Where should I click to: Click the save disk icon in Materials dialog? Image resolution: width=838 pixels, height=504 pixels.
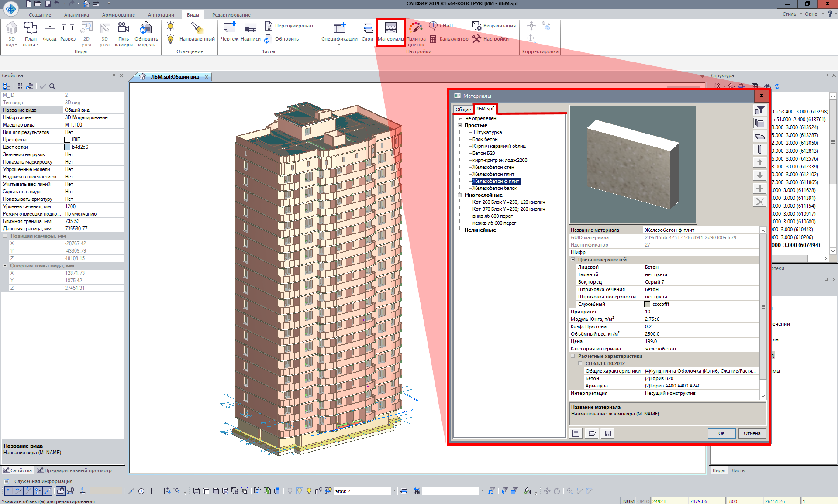pyautogui.click(x=608, y=433)
